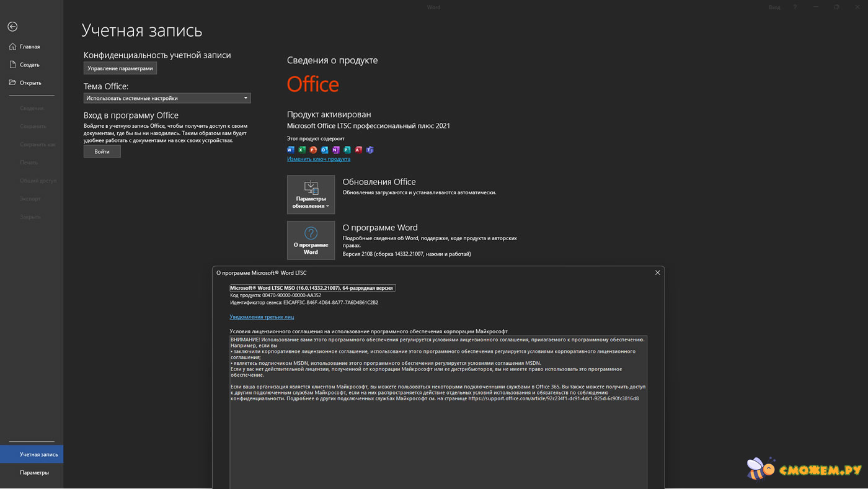This screenshot has height=489, width=868.
Task: Click the О программе Word heading text
Action: (380, 228)
